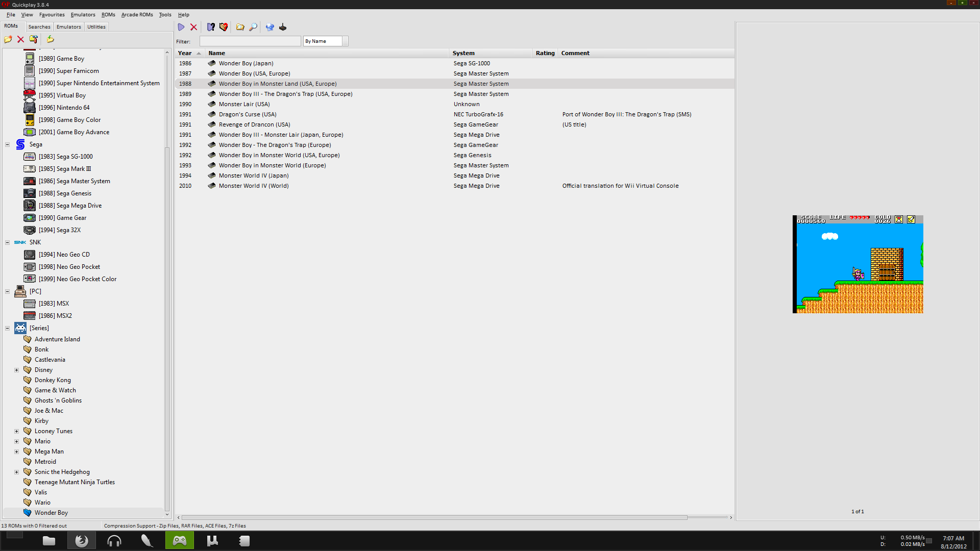The width and height of the screenshot is (980, 551).
Task: Select Revenge of Drancon (USA) row
Action: pyautogui.click(x=454, y=124)
